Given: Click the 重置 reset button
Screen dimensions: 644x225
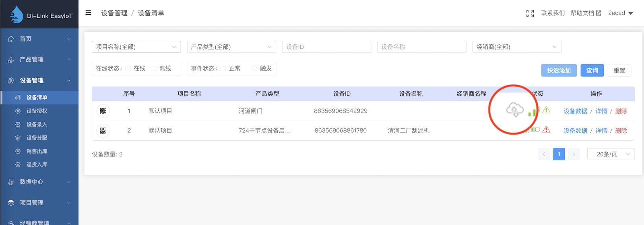Looking at the screenshot, I should coord(619,70).
